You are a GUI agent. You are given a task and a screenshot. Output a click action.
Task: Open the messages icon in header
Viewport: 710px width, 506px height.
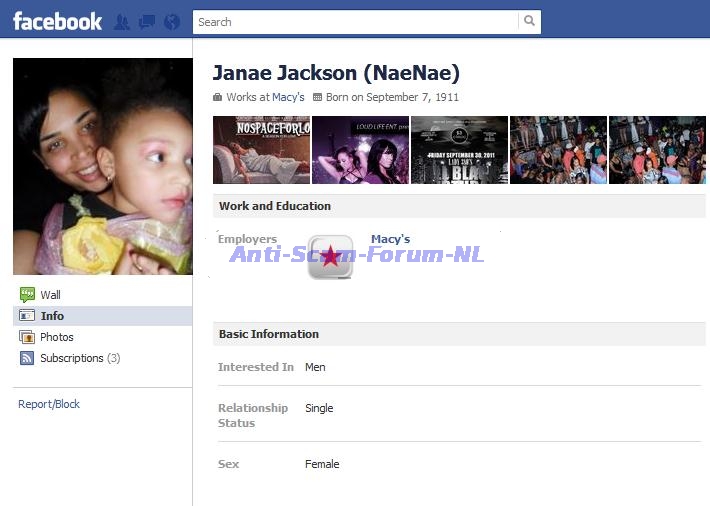click(x=147, y=22)
